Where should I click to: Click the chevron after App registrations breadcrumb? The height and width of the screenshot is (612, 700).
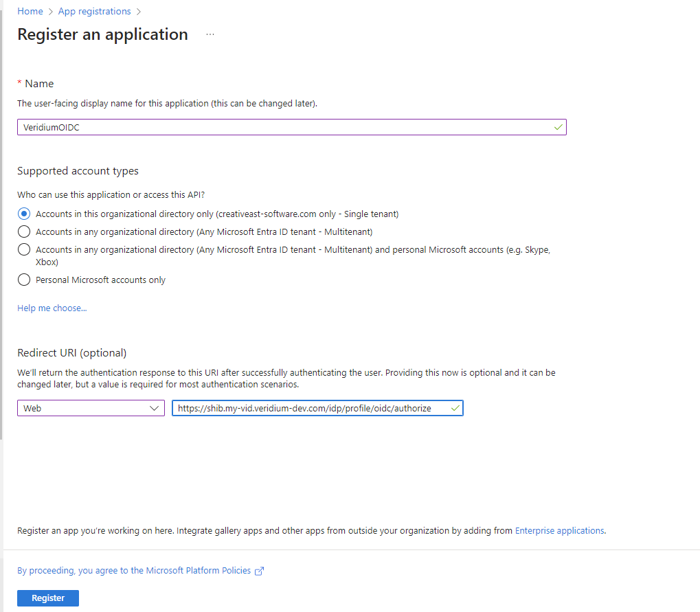click(x=139, y=12)
